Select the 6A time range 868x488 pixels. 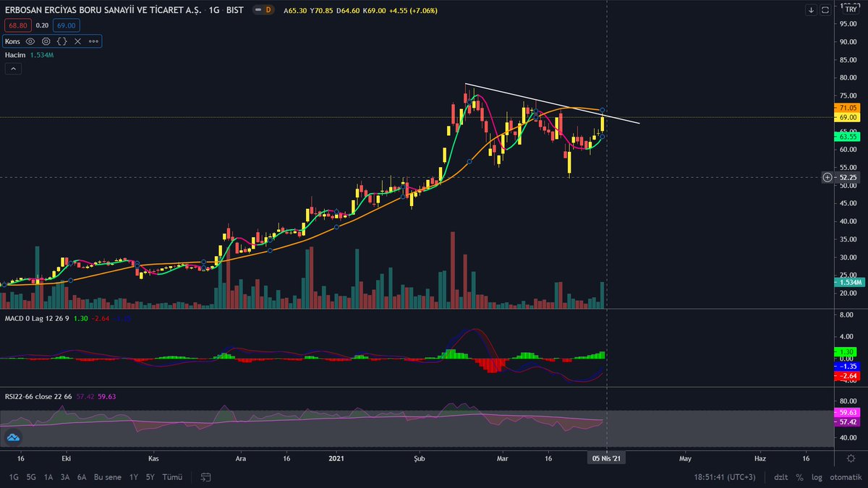[82, 477]
